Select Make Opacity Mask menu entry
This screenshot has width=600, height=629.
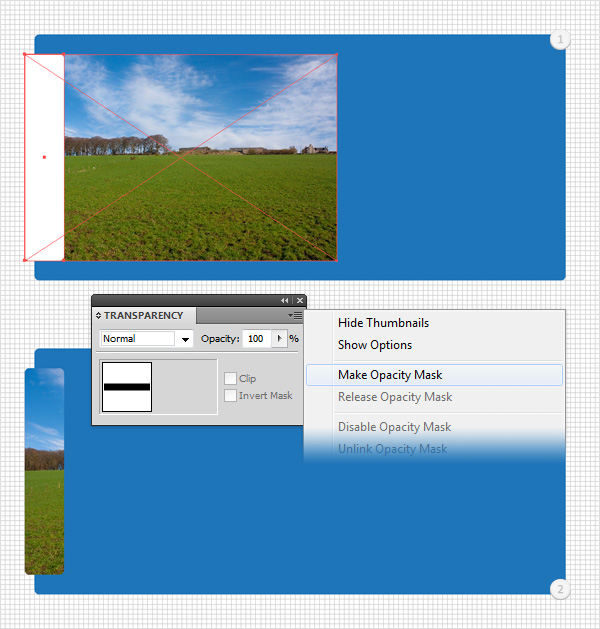point(434,375)
